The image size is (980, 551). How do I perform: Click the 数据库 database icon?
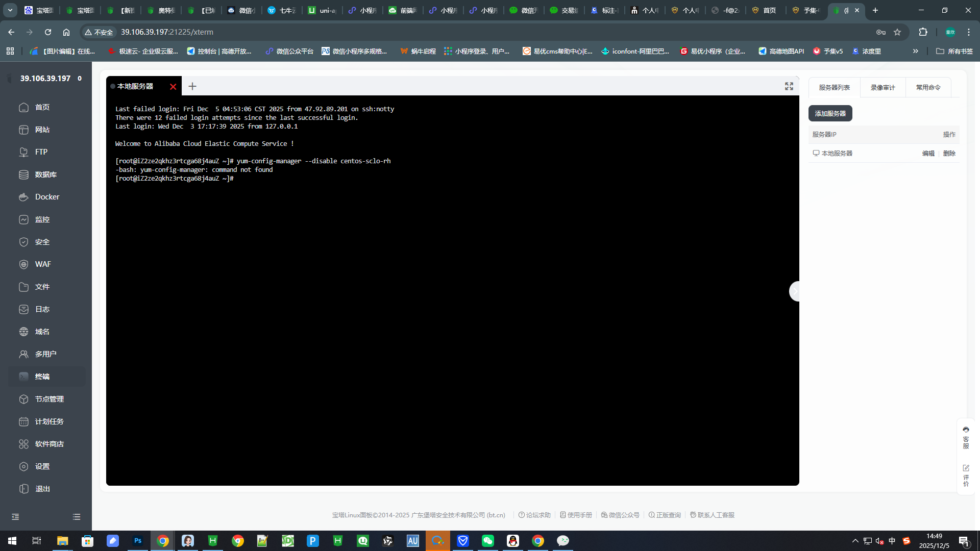23,174
